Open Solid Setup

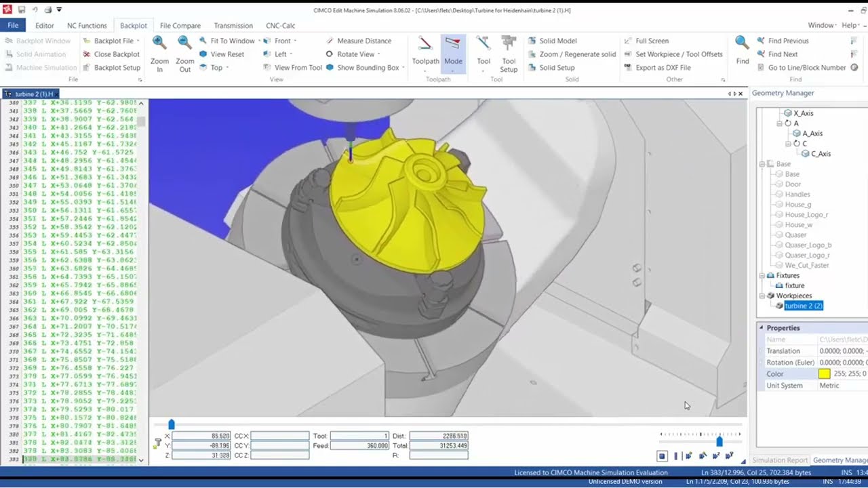(x=551, y=68)
